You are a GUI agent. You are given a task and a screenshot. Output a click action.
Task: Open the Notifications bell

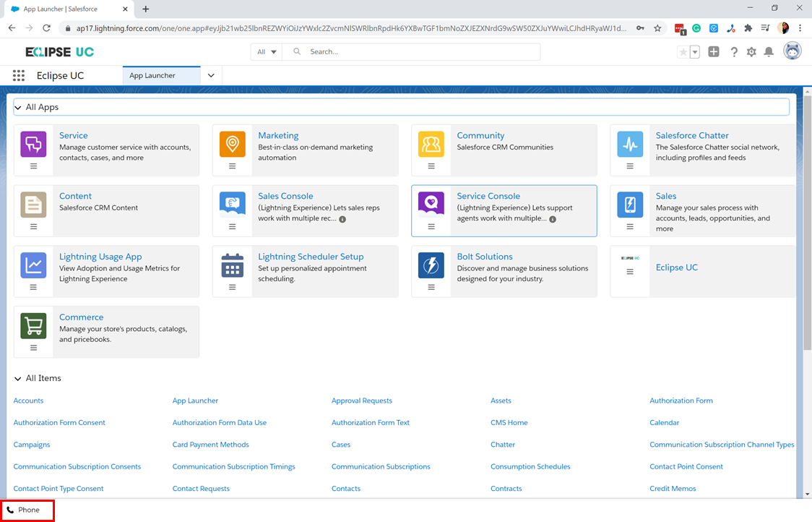(769, 52)
